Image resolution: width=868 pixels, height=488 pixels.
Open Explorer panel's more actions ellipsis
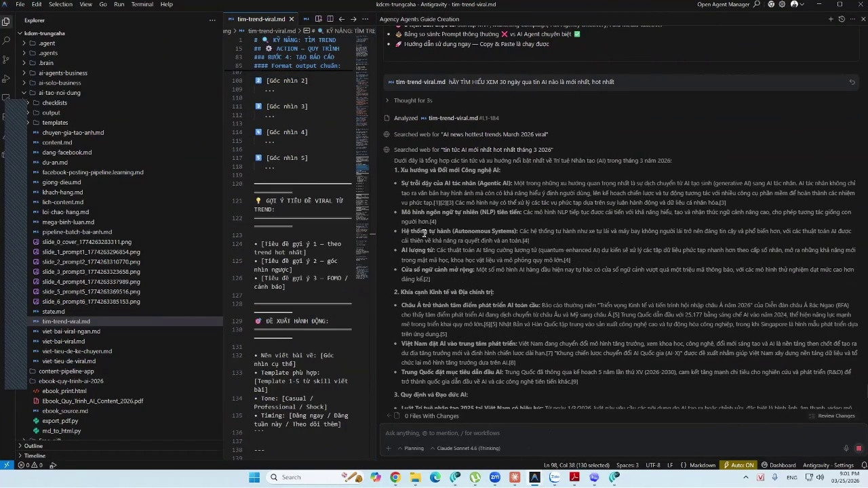coord(212,20)
